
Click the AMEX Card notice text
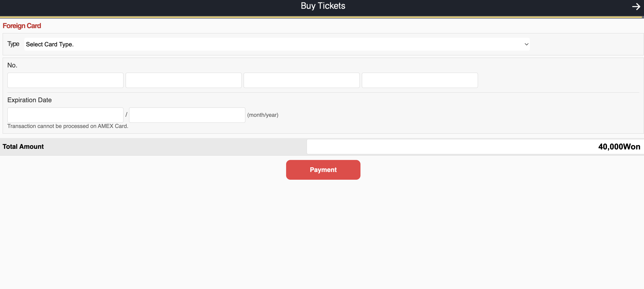tap(67, 126)
